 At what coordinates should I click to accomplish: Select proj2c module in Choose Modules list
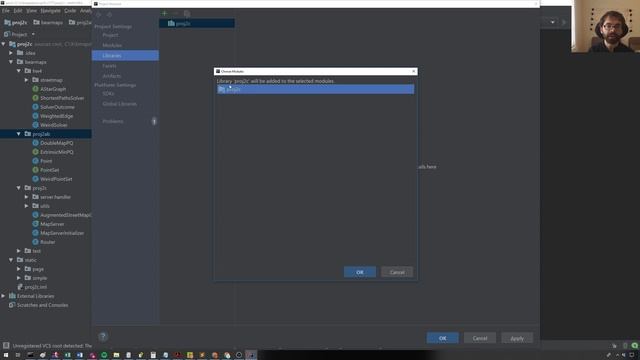[316, 89]
